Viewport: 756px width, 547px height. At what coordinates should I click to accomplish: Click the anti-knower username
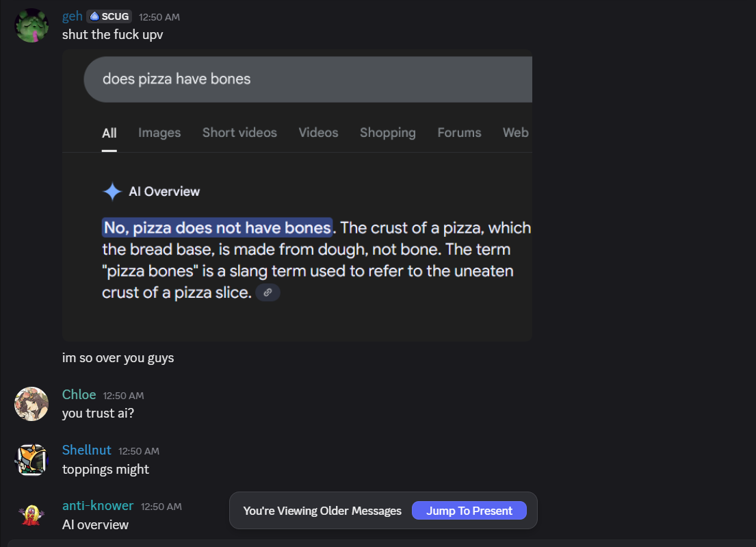[98, 505]
